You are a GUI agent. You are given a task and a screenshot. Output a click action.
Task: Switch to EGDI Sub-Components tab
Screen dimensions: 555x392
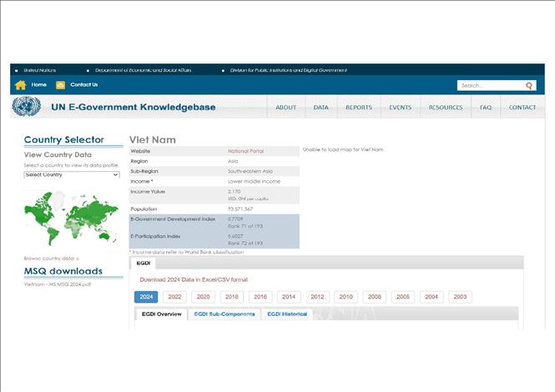coord(225,314)
